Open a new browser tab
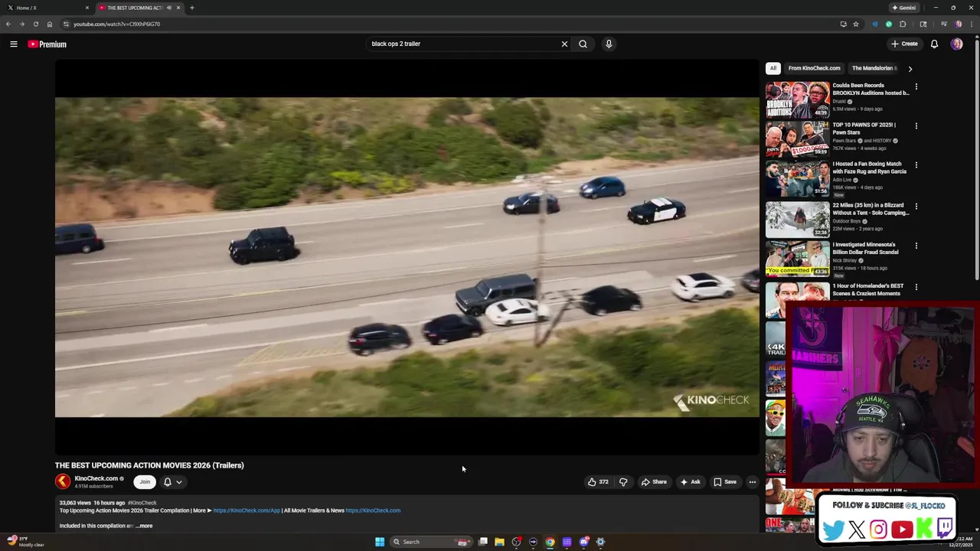This screenshot has width=980, height=551. pos(191,8)
